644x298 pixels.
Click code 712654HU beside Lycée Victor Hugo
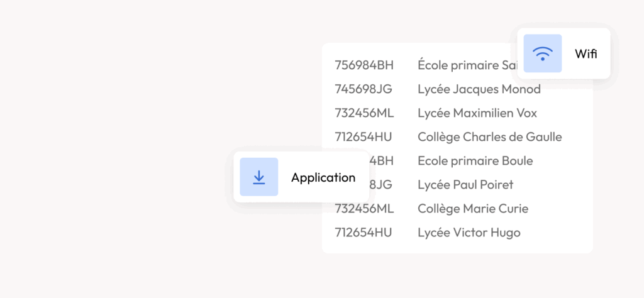tap(363, 233)
